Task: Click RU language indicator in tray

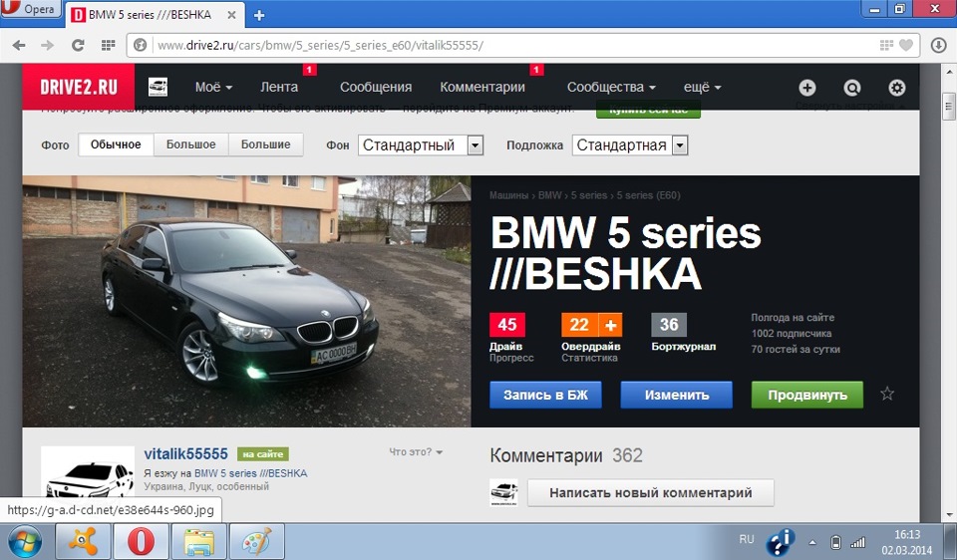Action: pyautogui.click(x=747, y=539)
